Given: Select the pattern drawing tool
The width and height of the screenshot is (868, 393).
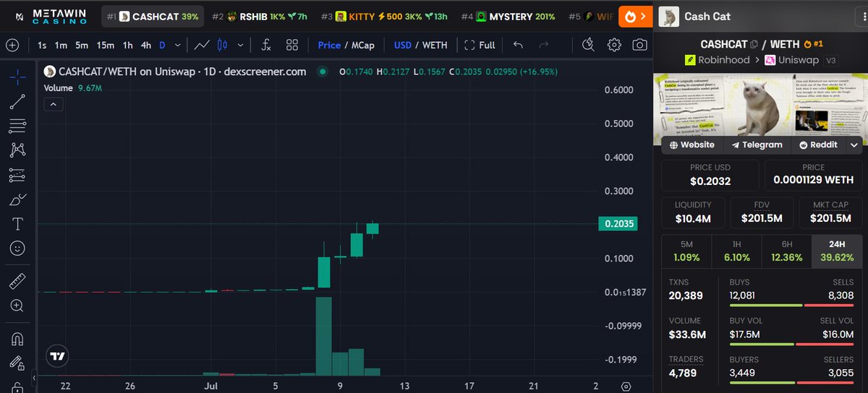Looking at the screenshot, I should [x=18, y=150].
